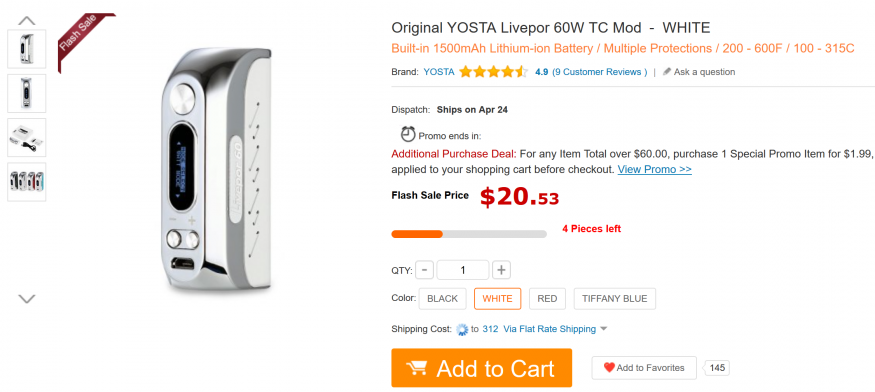
Task: Click the Flash Sale ribbon badge
Action: coord(83,40)
